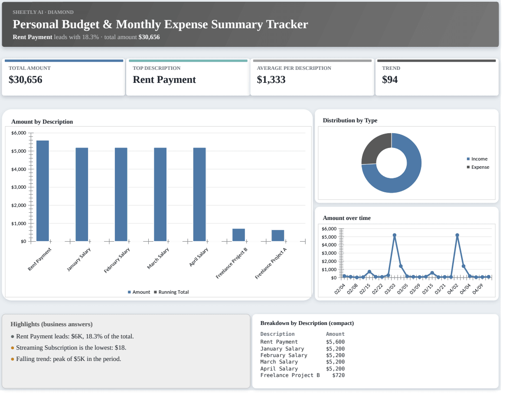This screenshot has height=400, width=532.
Task: Click the 04/09 date label on line chart
Action: pos(478,289)
